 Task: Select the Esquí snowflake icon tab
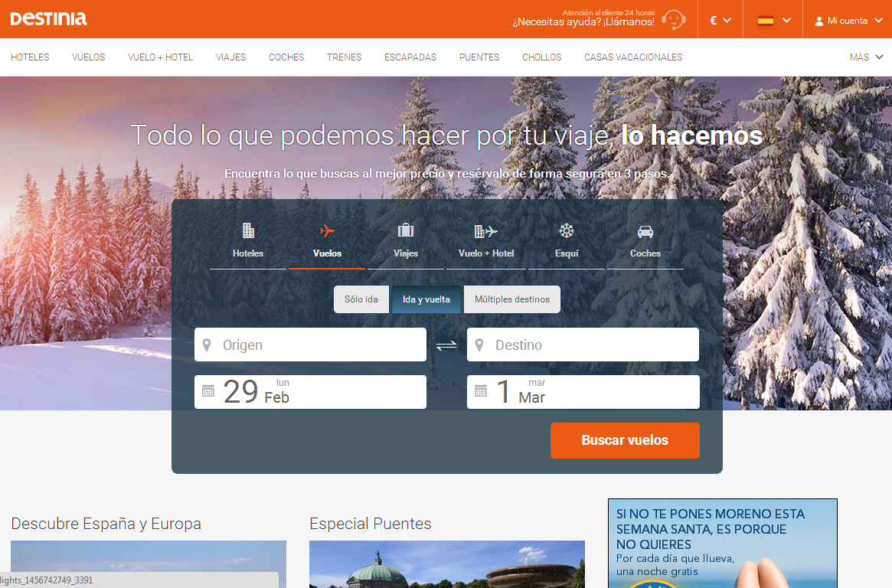pyautogui.click(x=567, y=240)
